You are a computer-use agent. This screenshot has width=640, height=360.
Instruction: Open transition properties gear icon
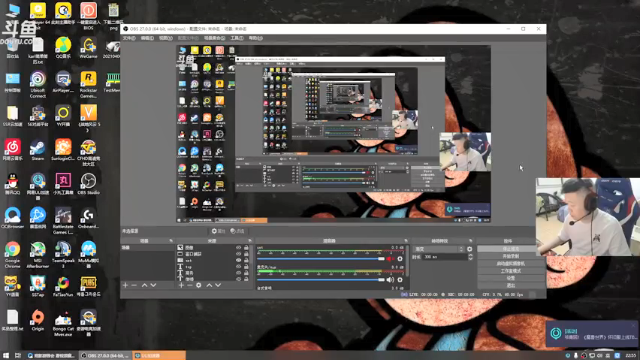(x=469, y=249)
